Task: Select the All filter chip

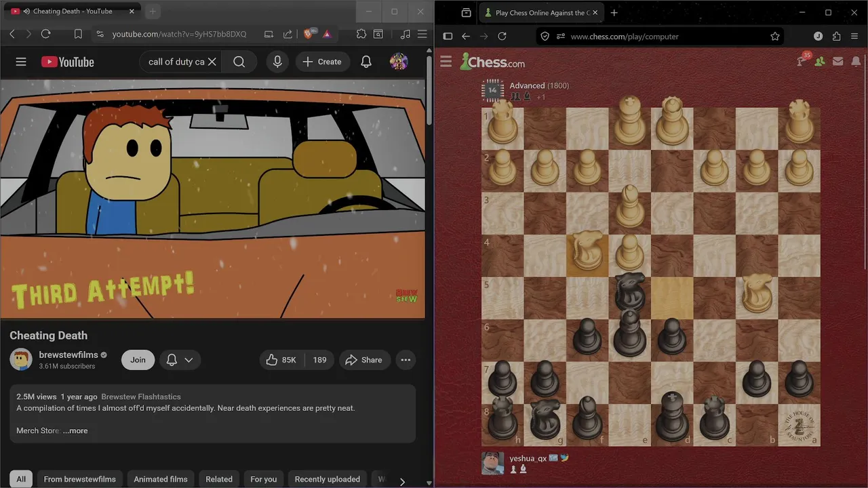Action: [21, 479]
